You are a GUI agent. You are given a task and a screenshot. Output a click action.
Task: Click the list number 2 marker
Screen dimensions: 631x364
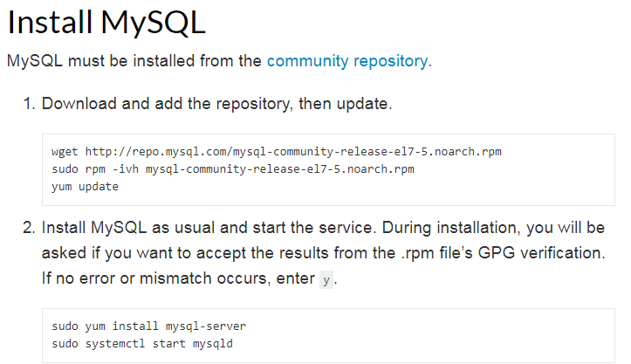[x=28, y=228]
